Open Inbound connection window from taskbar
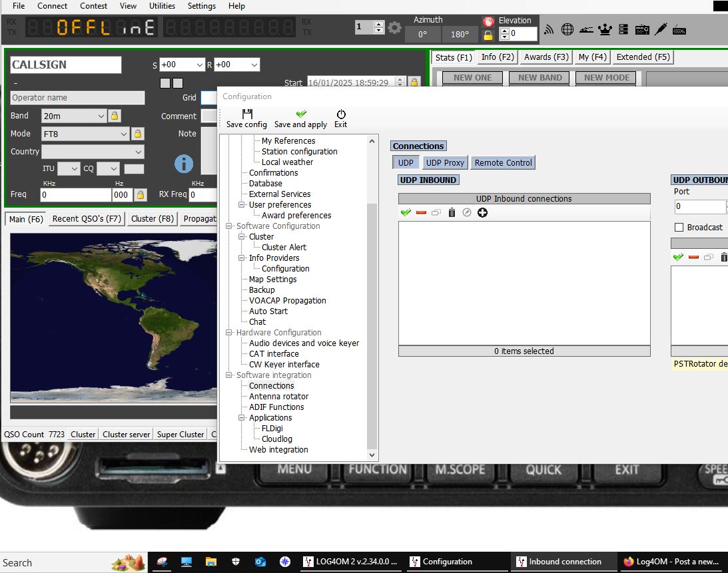 coord(563,562)
